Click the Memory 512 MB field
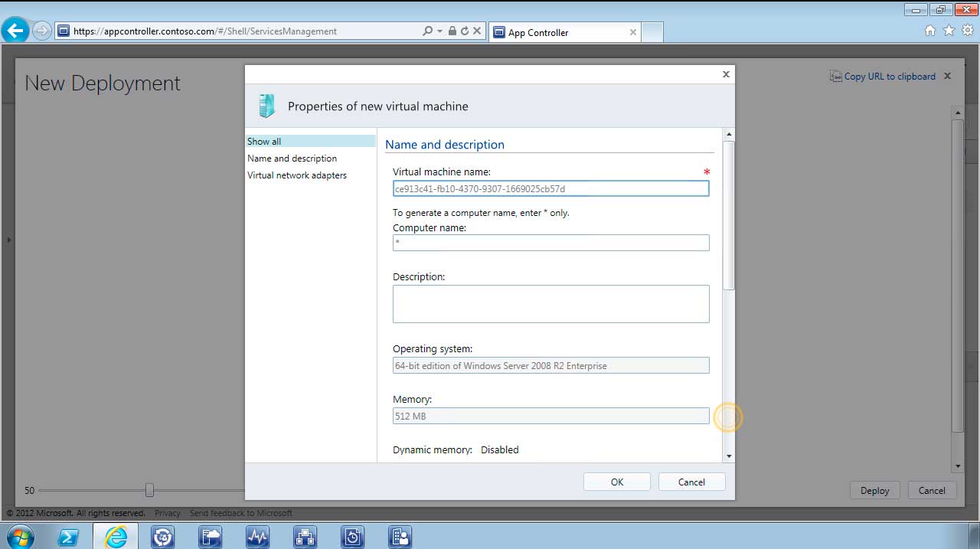Viewport: 980px width, 549px height. point(551,416)
